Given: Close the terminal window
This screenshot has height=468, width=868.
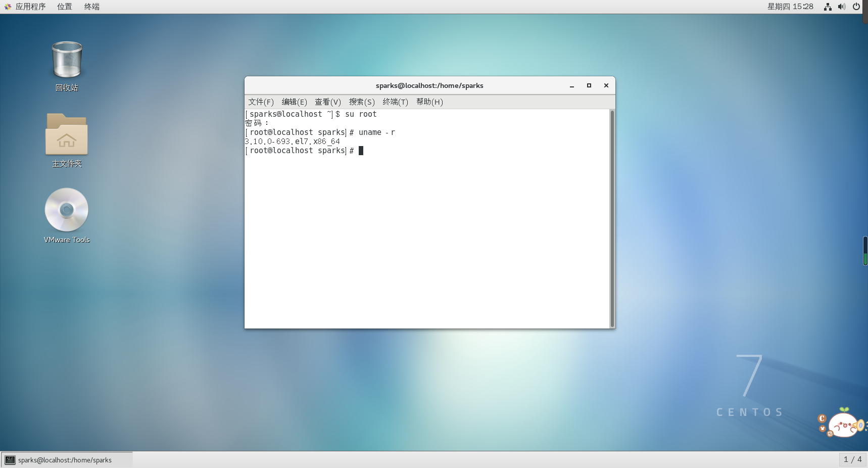Looking at the screenshot, I should point(606,86).
